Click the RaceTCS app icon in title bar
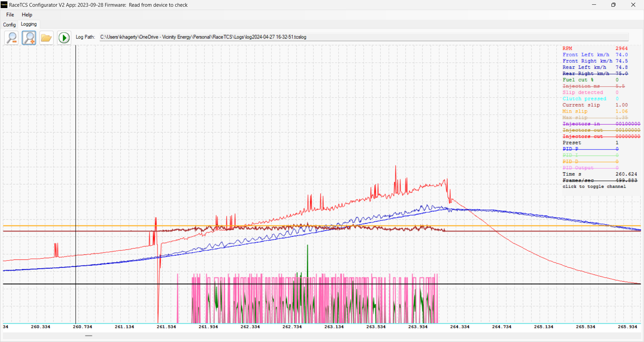Screen dimensions: 644x342 click(4, 5)
